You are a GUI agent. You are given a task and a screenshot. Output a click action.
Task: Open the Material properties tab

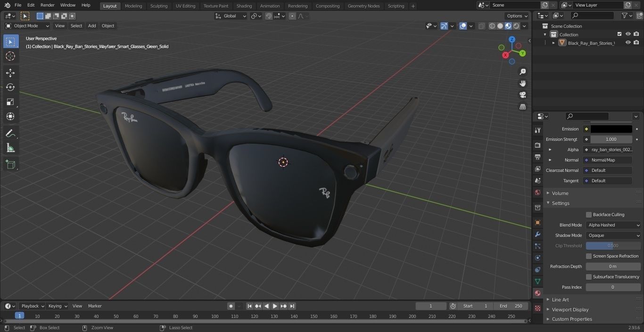pos(537,293)
